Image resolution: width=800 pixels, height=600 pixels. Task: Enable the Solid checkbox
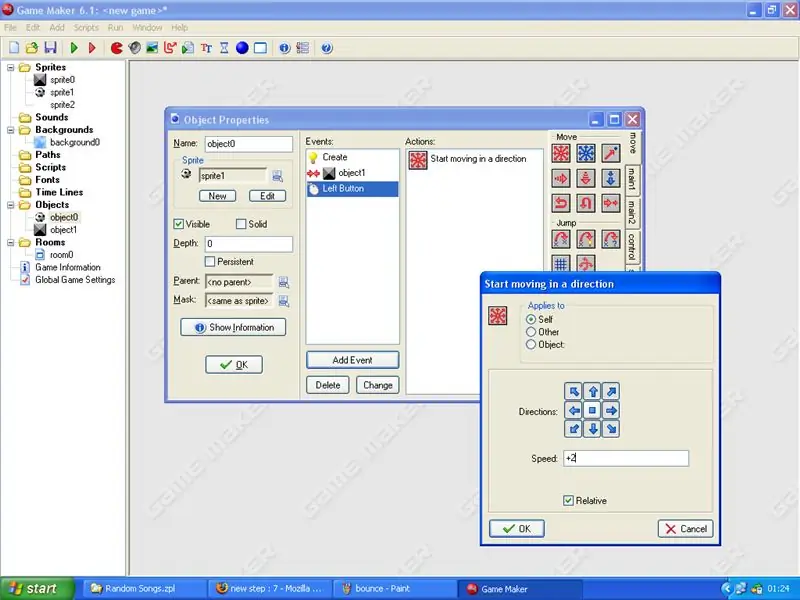click(x=241, y=224)
